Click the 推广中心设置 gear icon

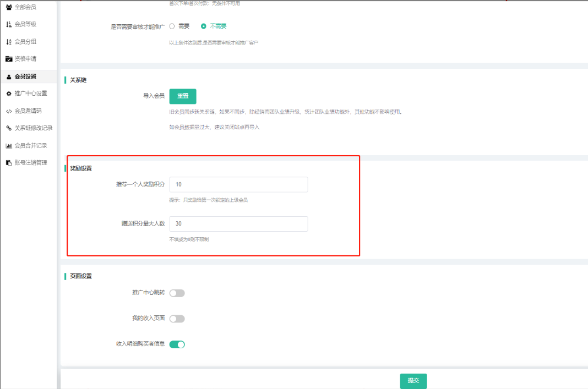pyautogui.click(x=9, y=94)
